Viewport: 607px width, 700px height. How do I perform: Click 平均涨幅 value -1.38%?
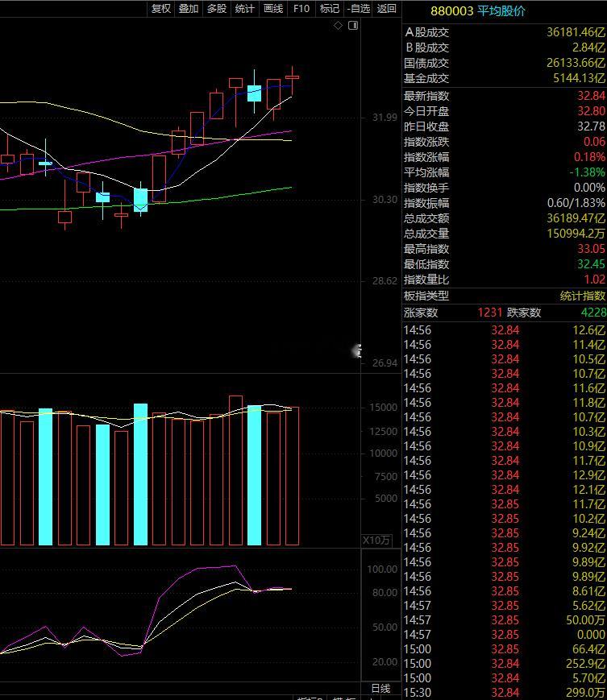tap(588, 172)
